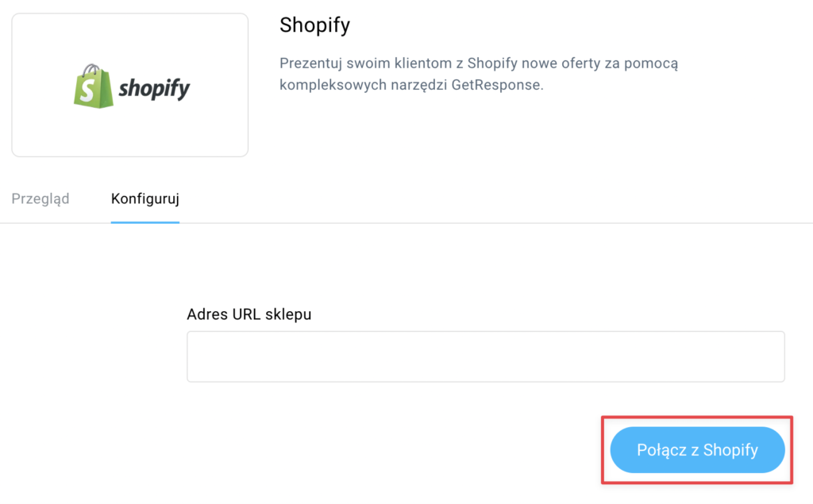Screen dimensions: 813x504
Task: Select the Shopify logo card
Action: 129,85
